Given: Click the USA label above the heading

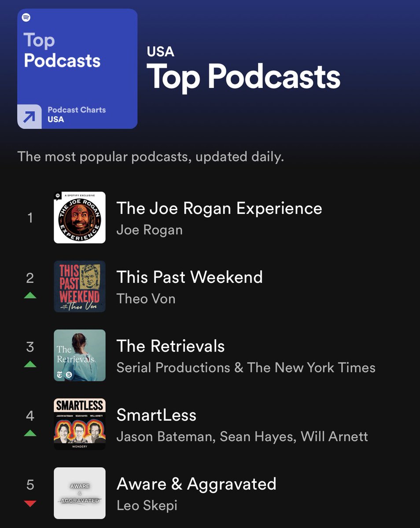Looking at the screenshot, I should coord(161,51).
